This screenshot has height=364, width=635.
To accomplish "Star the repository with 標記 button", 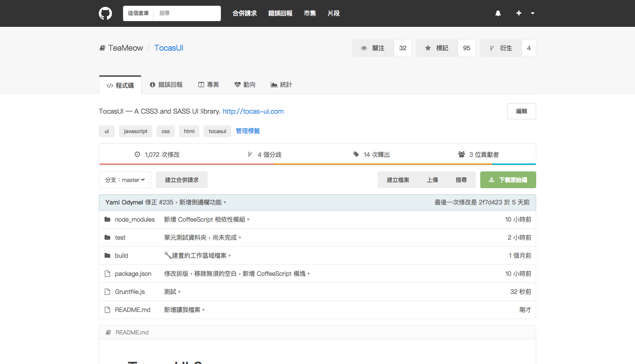I will pos(437,48).
